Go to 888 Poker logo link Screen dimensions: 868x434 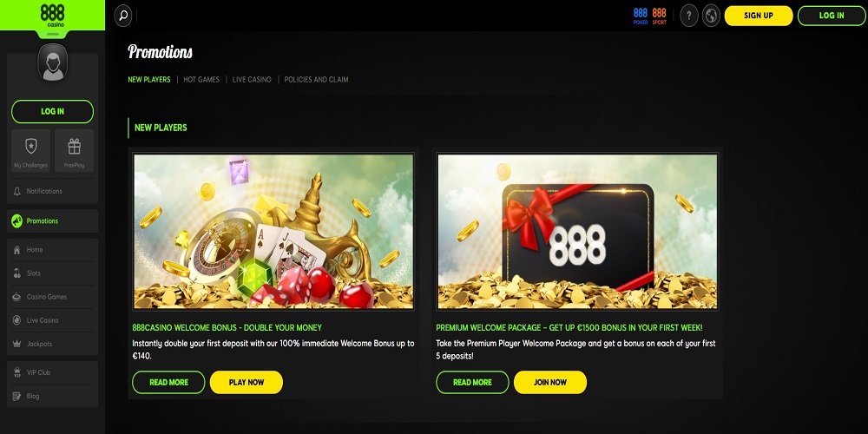(x=641, y=16)
